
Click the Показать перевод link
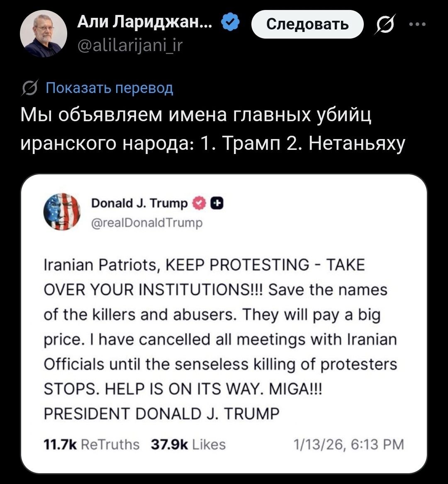[x=109, y=88]
